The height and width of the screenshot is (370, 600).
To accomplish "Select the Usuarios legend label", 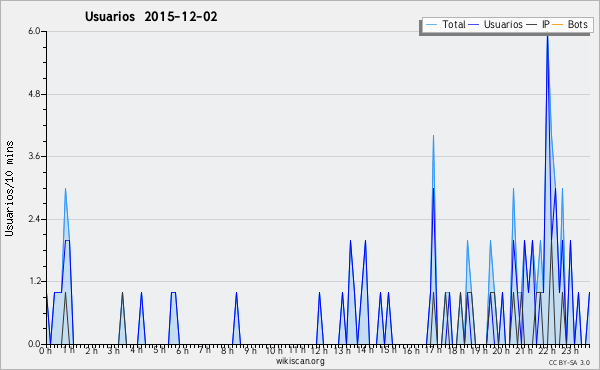I will 503,24.
